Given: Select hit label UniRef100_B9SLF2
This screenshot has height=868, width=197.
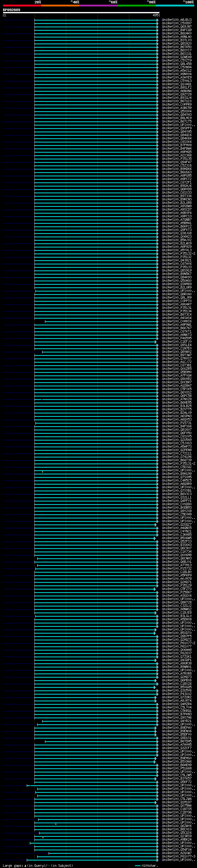Looking at the screenshot, I should pyautogui.click(x=177, y=88).
